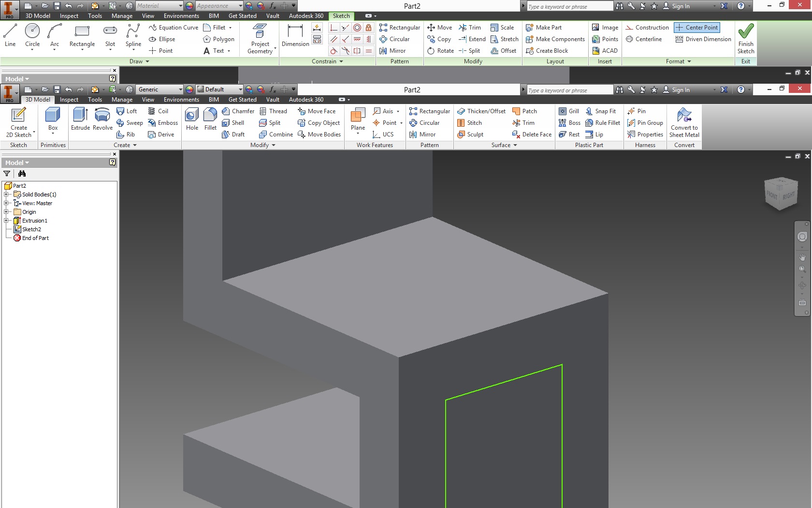Open the Autodesk 360 tab in lower Part2 window
This screenshot has height=508, width=812.
306,100
